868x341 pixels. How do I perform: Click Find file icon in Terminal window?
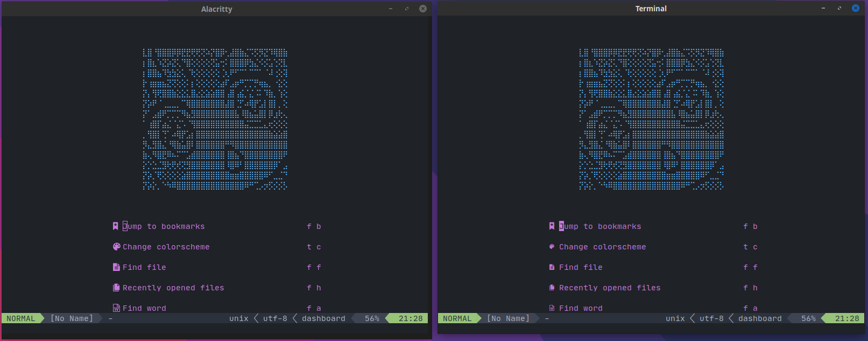pos(552,267)
